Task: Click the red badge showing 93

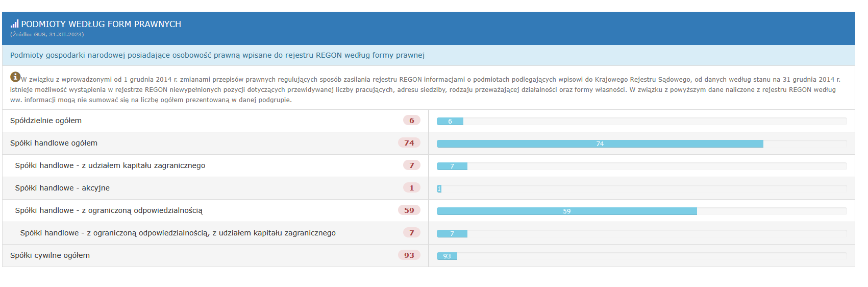Action: tap(409, 255)
